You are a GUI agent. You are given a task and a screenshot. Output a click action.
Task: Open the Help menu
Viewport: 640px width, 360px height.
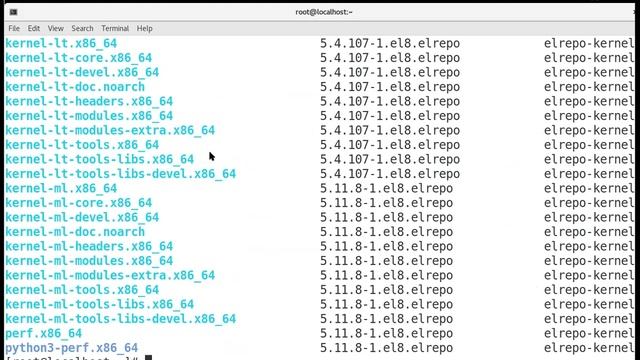144,29
